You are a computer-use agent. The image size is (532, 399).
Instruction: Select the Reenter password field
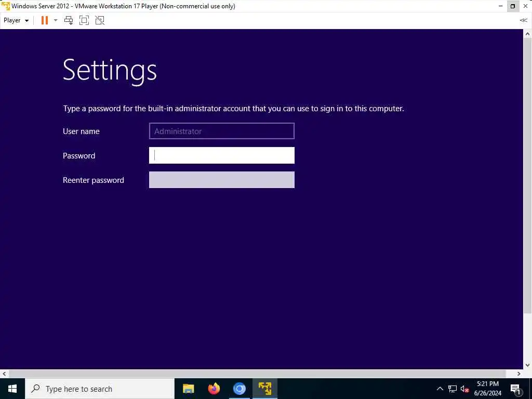pyautogui.click(x=221, y=180)
